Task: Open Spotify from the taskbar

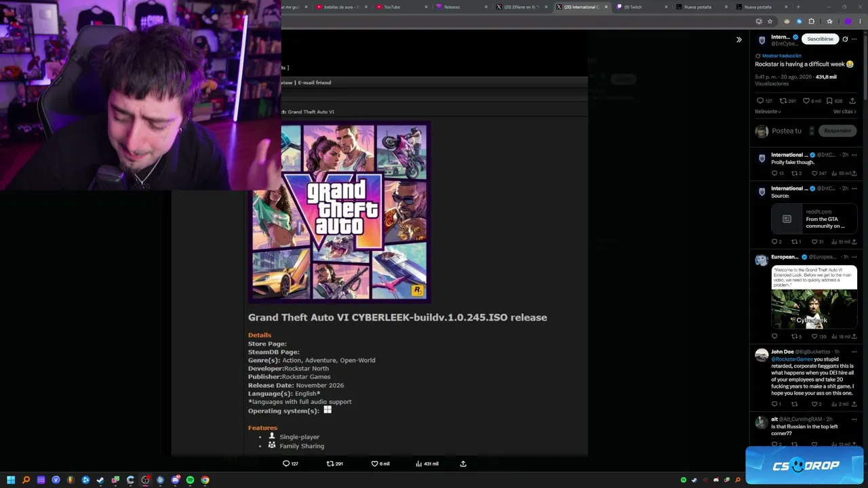Action: (x=190, y=480)
